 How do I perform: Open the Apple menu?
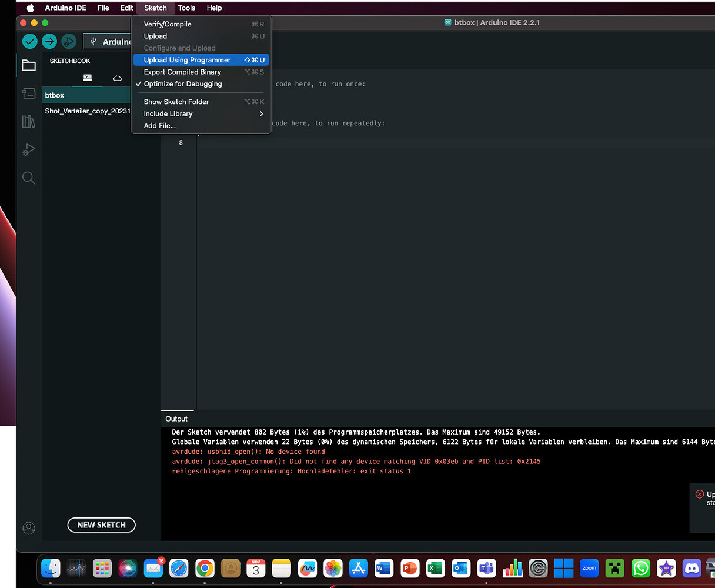30,8
